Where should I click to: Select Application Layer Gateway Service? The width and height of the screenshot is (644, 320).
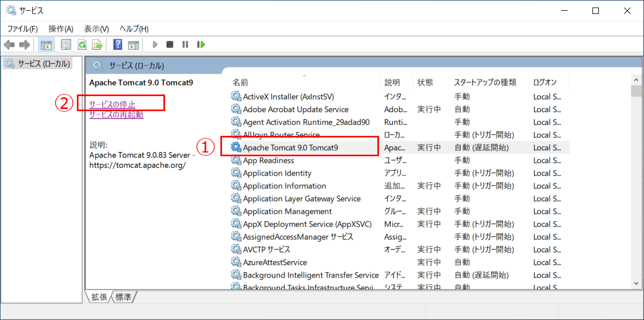coord(399,199)
